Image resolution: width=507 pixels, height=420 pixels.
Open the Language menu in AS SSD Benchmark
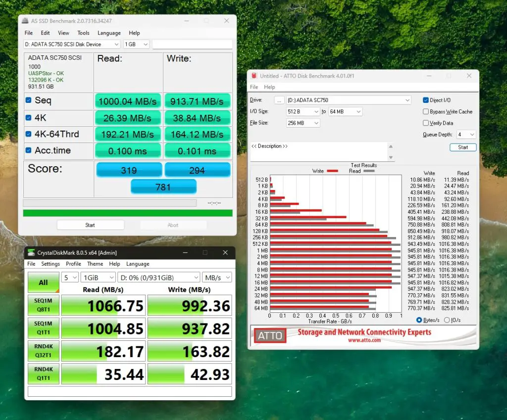pyautogui.click(x=109, y=33)
